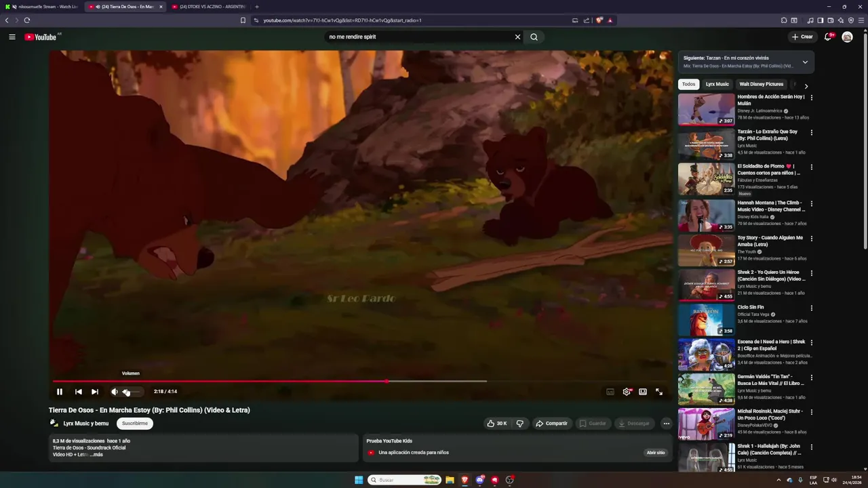
Task: Open Brave main hamburger menu
Action: click(x=861, y=20)
